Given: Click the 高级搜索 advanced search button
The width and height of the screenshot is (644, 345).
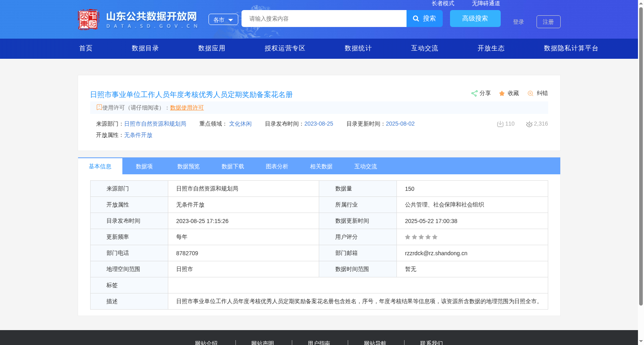Looking at the screenshot, I should tap(475, 19).
